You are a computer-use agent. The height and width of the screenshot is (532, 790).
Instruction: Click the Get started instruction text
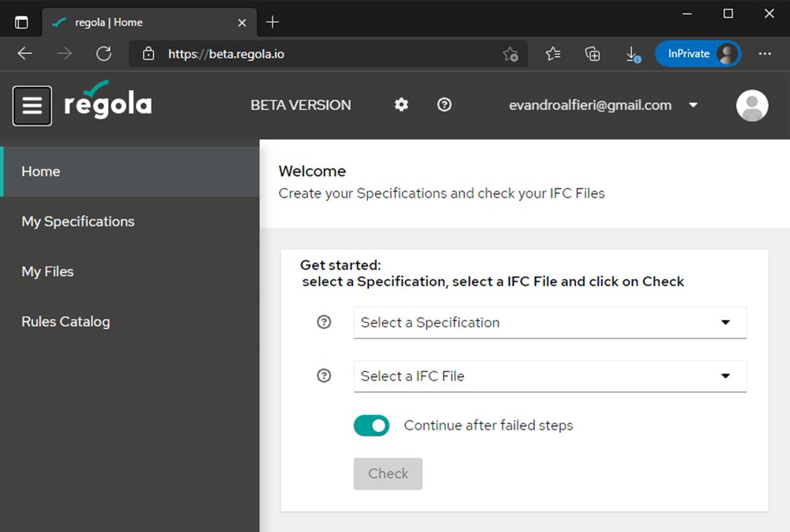pyautogui.click(x=492, y=274)
